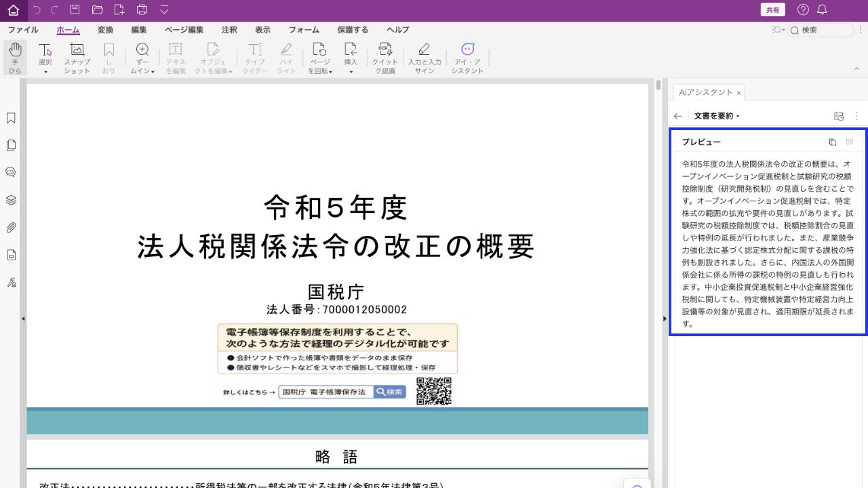868x488 pixels.
Task: Print the document
Action: (x=142, y=9)
